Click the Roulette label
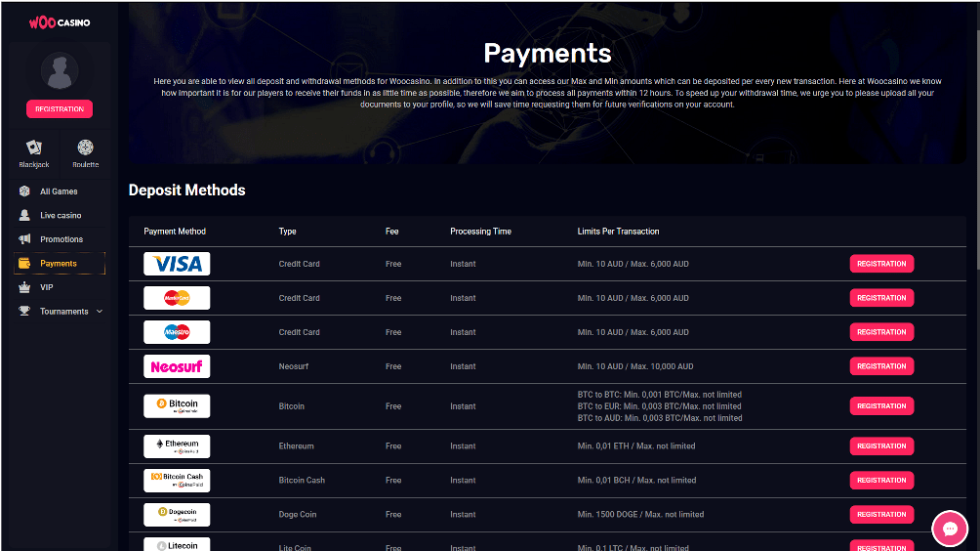Viewport: 980px width, 551px height. [86, 164]
